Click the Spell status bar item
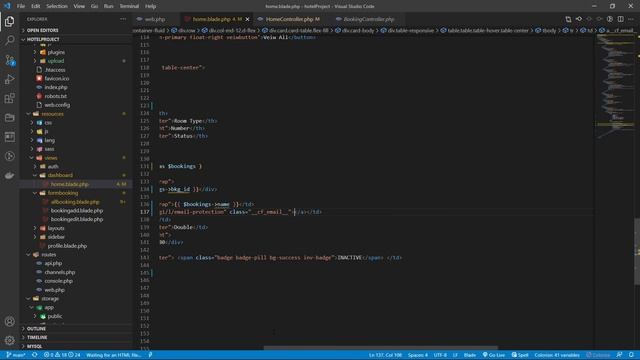640x360 pixels. pyautogui.click(x=520, y=355)
